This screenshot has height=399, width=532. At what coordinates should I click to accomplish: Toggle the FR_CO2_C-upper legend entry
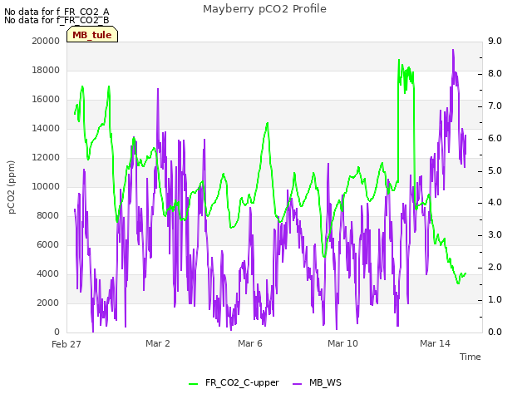click(234, 383)
